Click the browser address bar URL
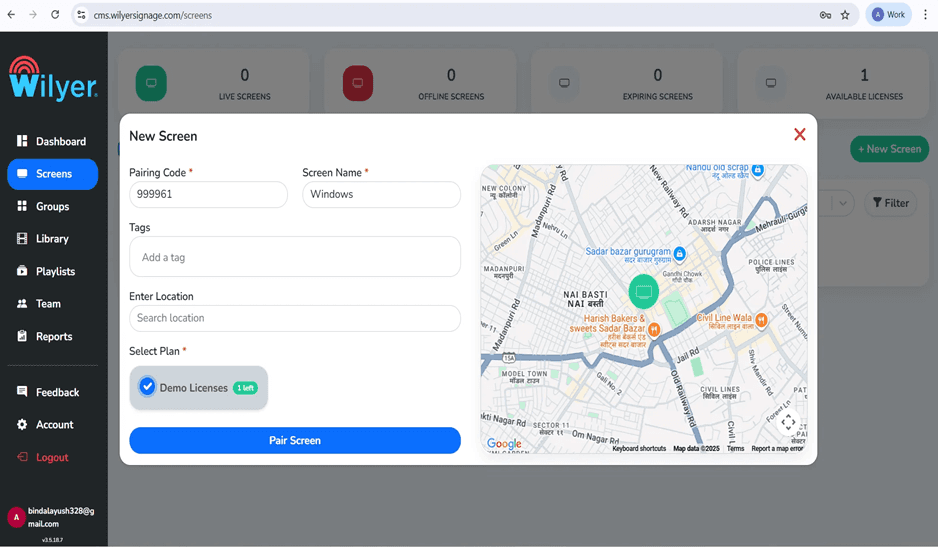The width and height of the screenshot is (938, 547). pos(153,16)
